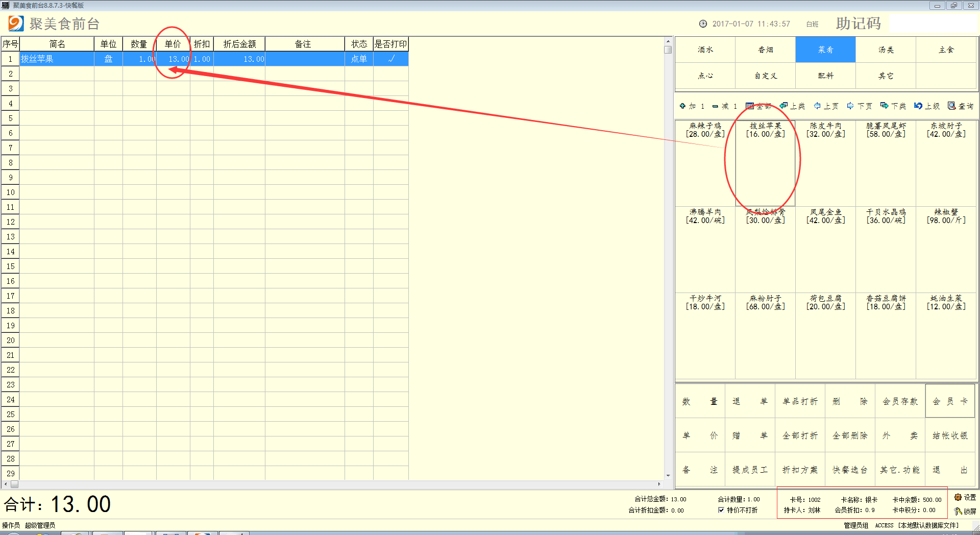Switch to the 酒水 category tab

(705, 50)
